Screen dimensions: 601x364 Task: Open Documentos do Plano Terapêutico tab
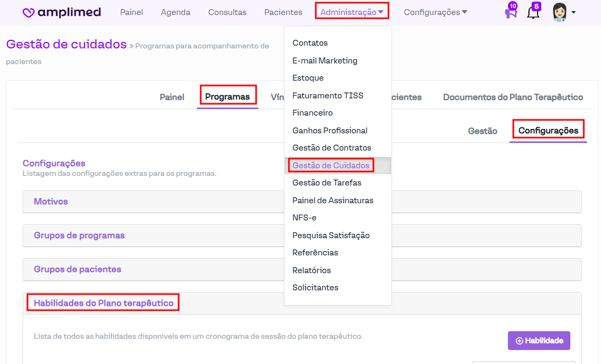tap(513, 97)
